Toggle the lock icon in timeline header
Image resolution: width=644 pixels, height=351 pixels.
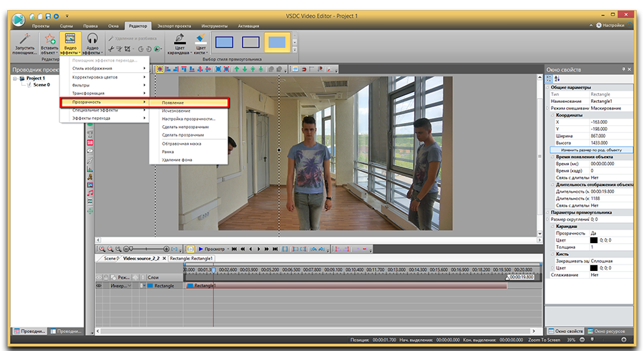[106, 277]
